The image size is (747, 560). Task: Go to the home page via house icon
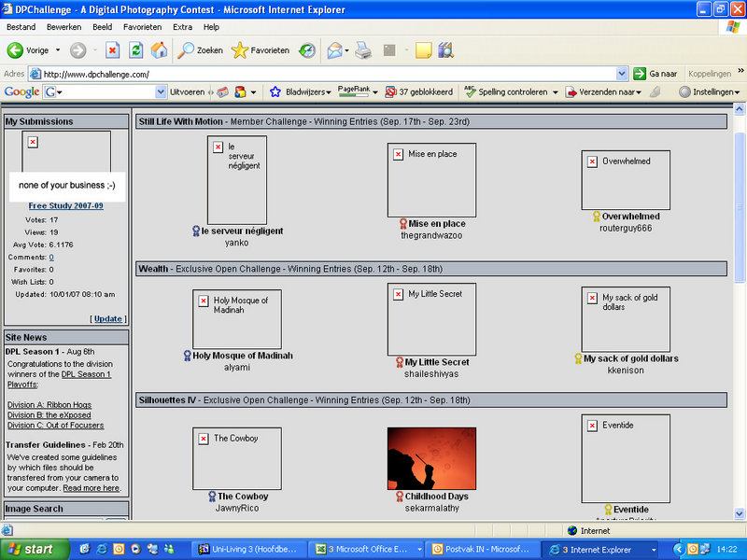(159, 50)
